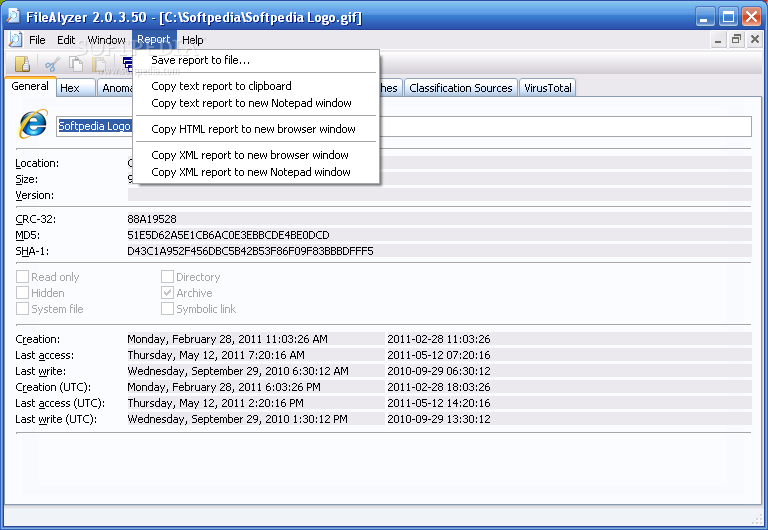Toggle the System file checkbox
Screen dimensions: 768x530
22,309
